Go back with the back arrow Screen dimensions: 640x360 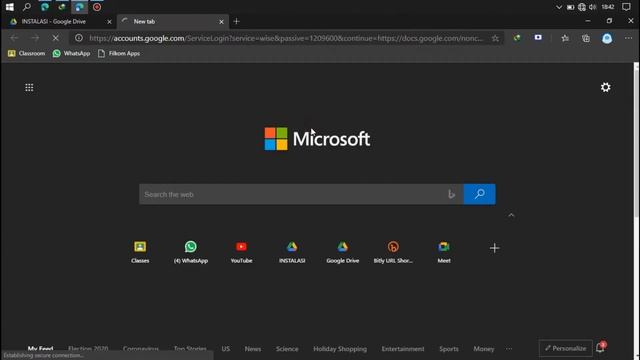coord(14,38)
